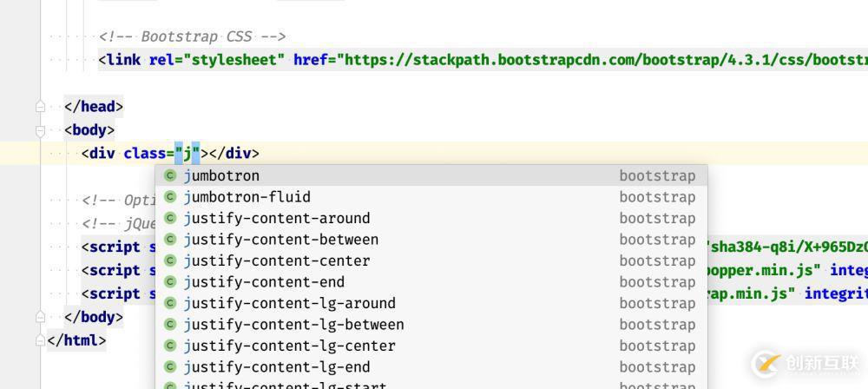This screenshot has width=868, height=389.
Task: Click the class icon beside justify-content-lg-between
Action: tap(170, 324)
